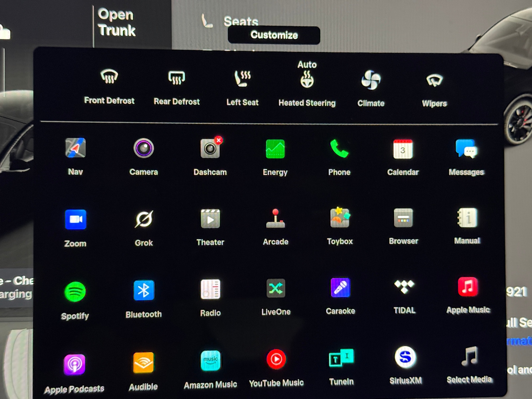Open the Nav app
This screenshot has height=399, width=532.
pos(75,148)
